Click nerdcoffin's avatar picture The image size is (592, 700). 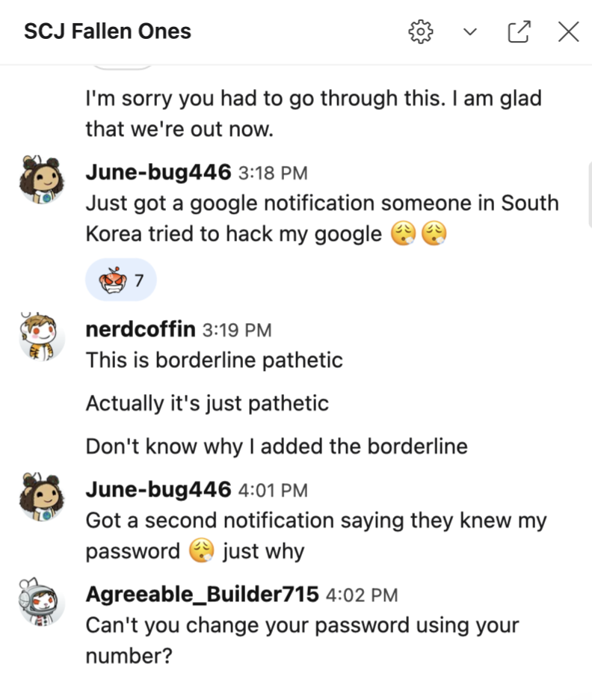tap(42, 337)
